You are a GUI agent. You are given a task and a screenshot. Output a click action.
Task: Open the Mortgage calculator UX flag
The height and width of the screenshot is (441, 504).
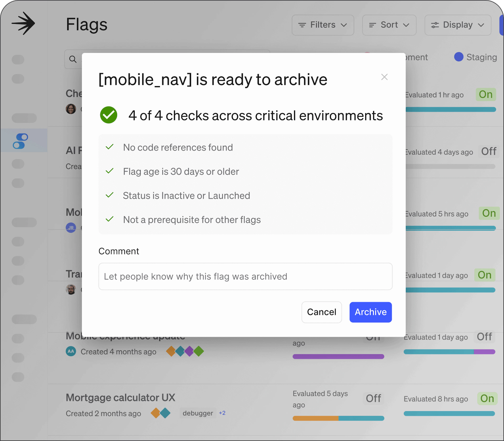(120, 397)
